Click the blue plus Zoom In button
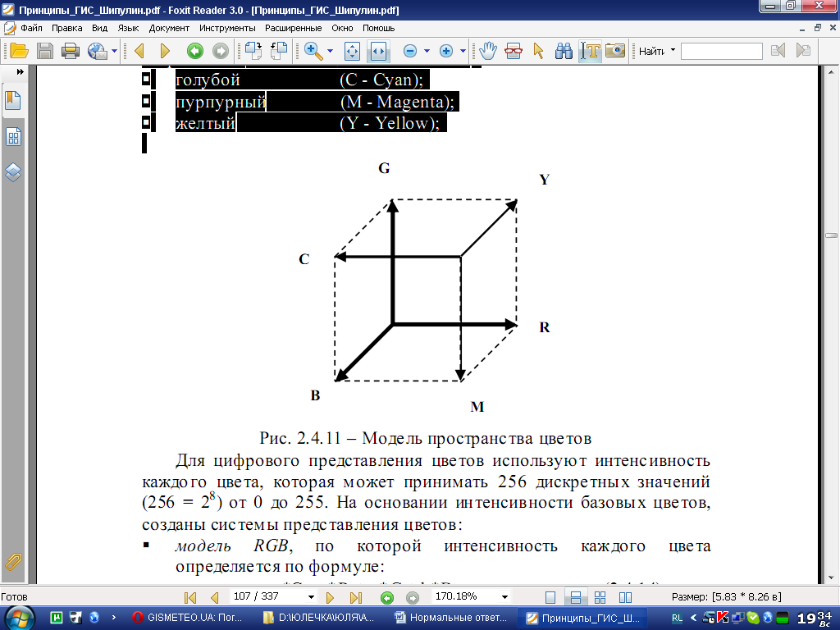The height and width of the screenshot is (630, 840). (445, 52)
